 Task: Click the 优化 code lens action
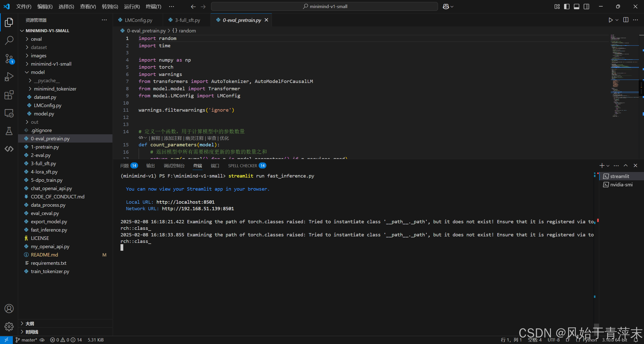coord(224,138)
